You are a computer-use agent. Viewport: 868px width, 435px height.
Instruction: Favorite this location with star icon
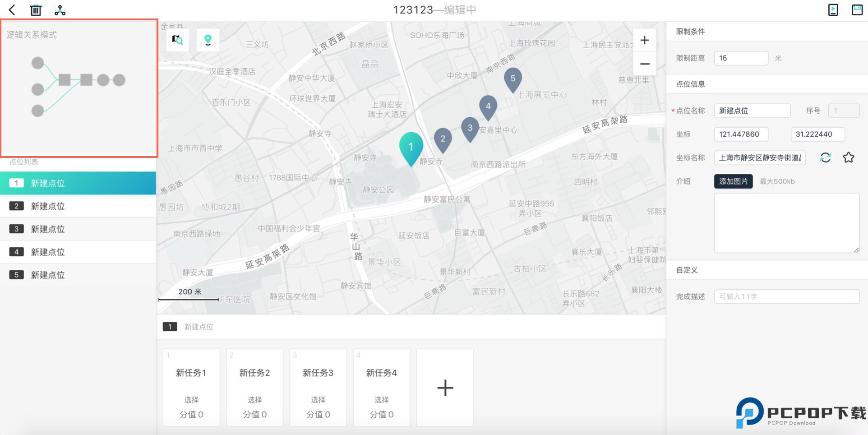click(848, 157)
